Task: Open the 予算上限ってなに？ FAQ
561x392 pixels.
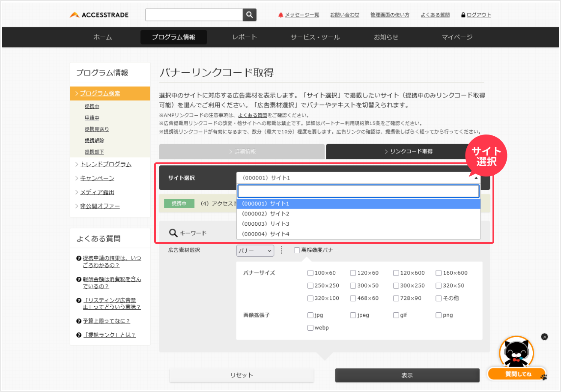Action: click(107, 321)
